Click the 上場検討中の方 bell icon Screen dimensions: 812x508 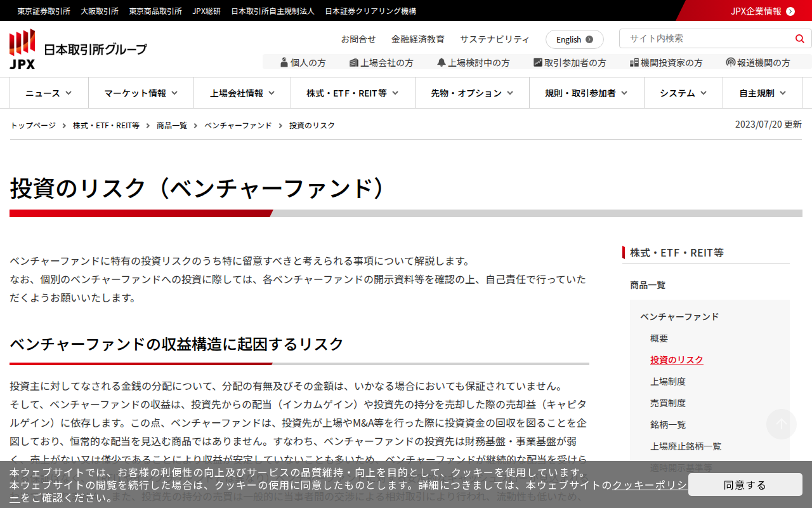tap(442, 62)
